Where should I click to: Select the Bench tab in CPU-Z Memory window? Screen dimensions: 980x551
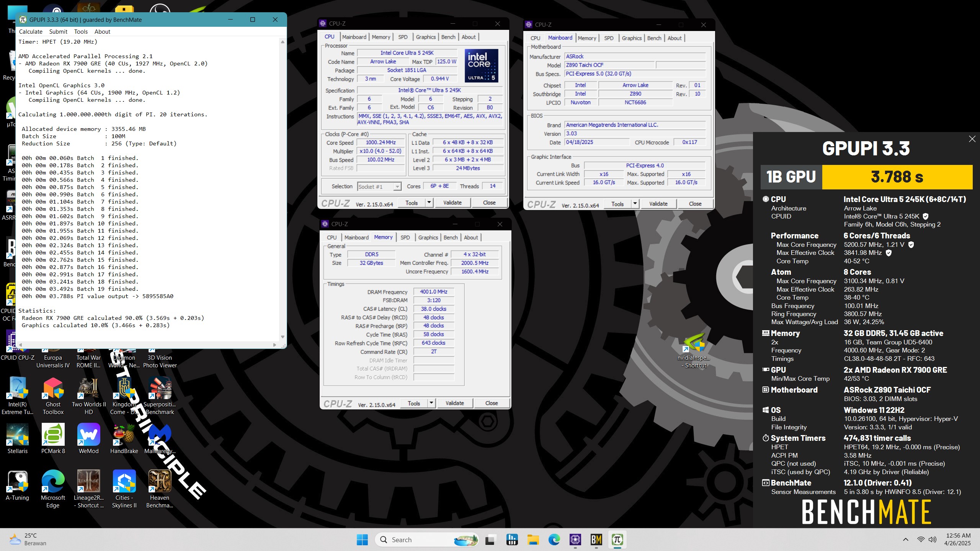451,238
